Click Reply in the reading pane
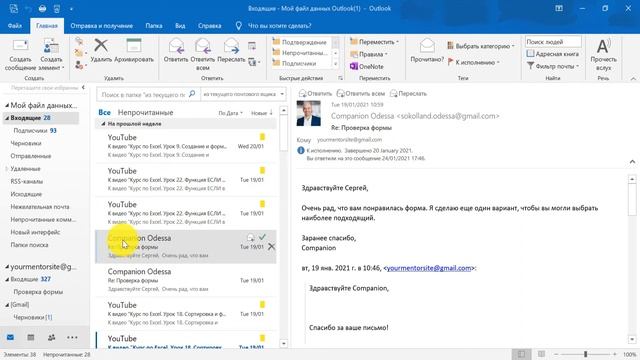This screenshot has height=360, width=640. click(x=315, y=93)
